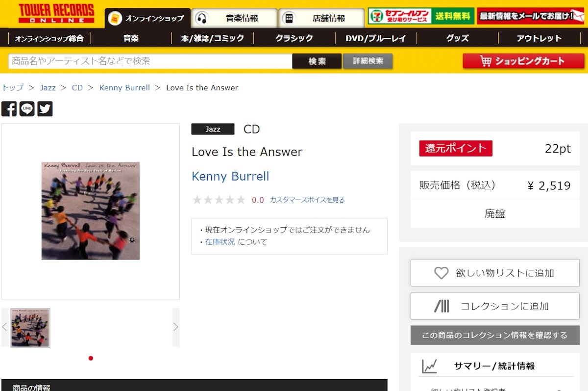This screenshot has height=391, width=588.
Task: Share the page via the Twitter icon
Action: point(45,109)
